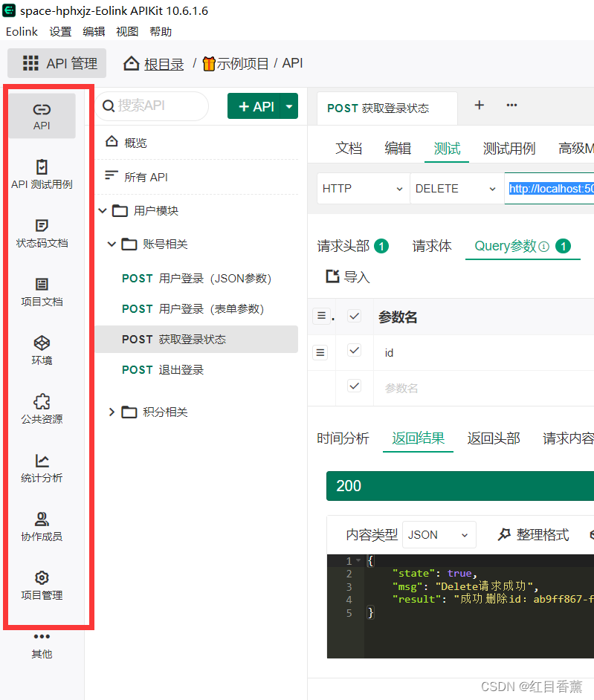594x700 pixels.
Task: Collapse JSON line 1 fold arrow
Action: point(358,560)
